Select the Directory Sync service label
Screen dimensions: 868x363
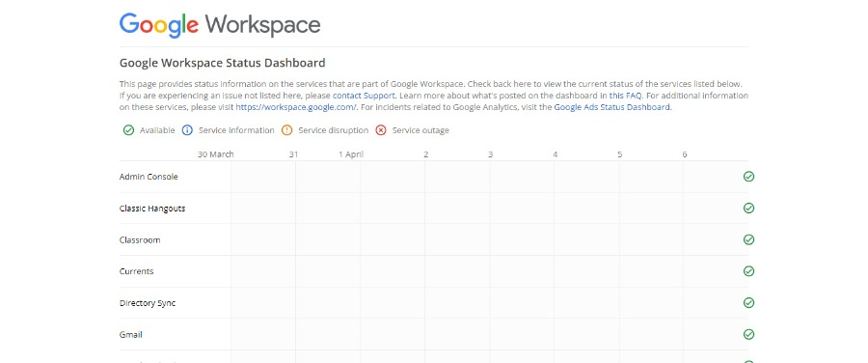(148, 303)
